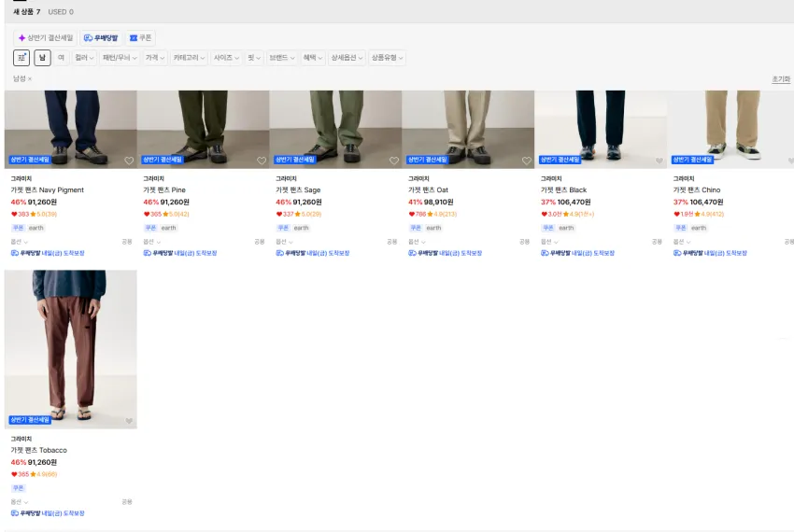794x532 pixels.
Task: Toggle the 여 gender filter
Action: [62, 58]
